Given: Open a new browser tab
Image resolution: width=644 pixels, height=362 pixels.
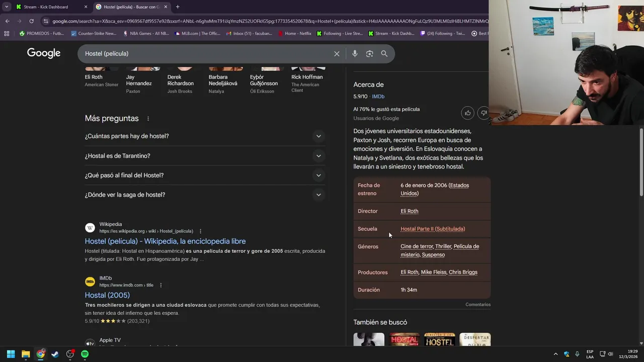Looking at the screenshot, I should coord(178,7).
